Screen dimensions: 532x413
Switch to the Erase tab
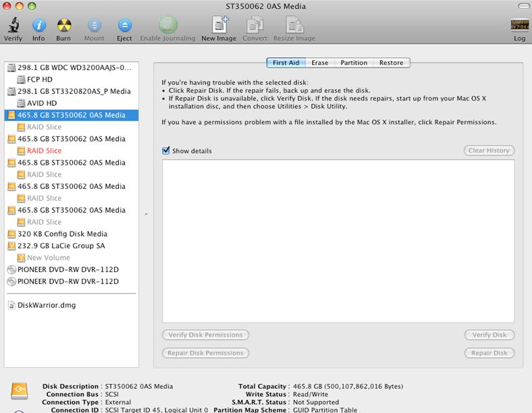[320, 63]
